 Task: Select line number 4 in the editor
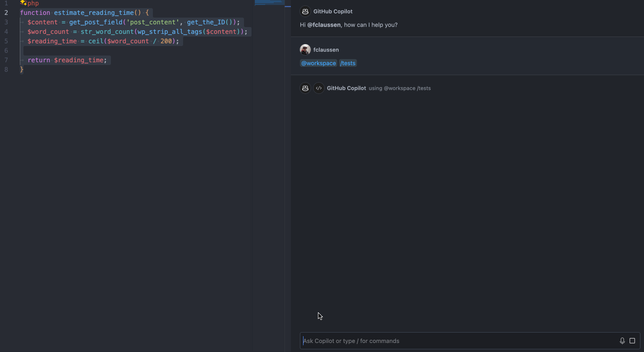pyautogui.click(x=6, y=31)
